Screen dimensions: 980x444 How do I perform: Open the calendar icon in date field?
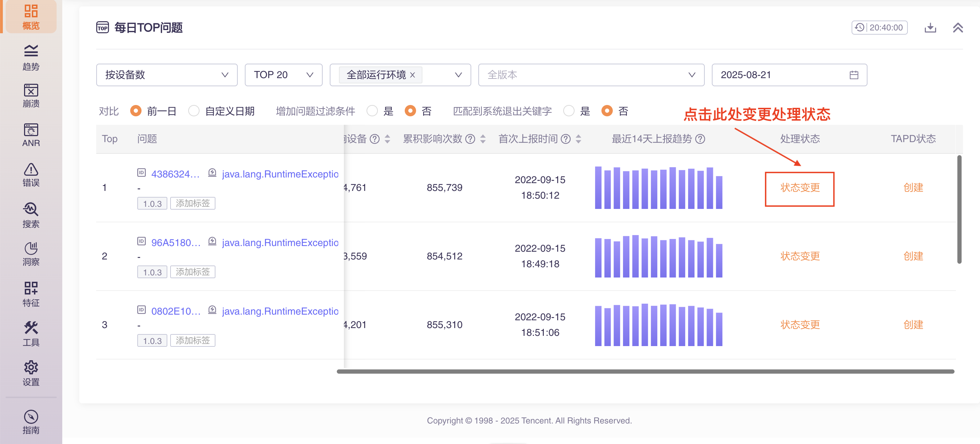point(854,75)
